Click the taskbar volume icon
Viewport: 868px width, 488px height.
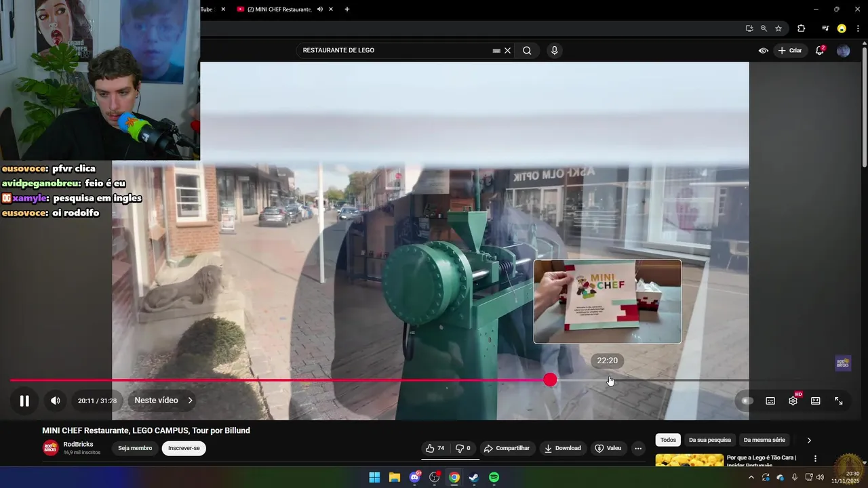[820, 477]
